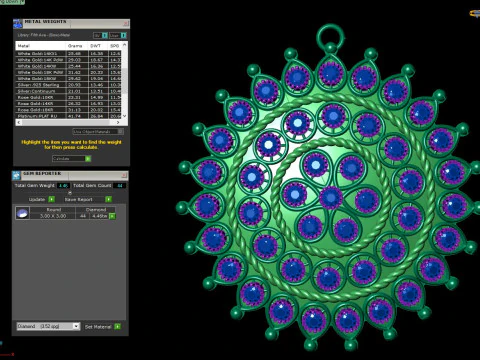Screen dimensions: 480x360
Task: Click metal table scroll-down arrow
Action: click(124, 116)
